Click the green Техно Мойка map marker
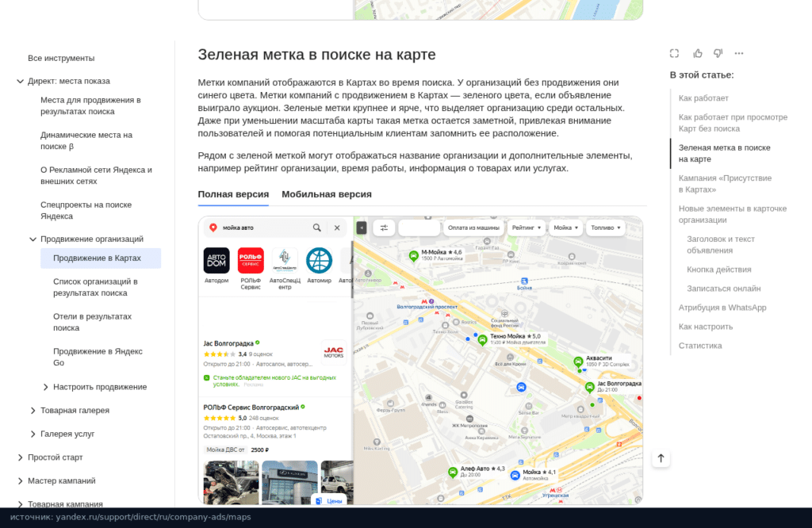This screenshot has width=812, height=528. click(482, 340)
